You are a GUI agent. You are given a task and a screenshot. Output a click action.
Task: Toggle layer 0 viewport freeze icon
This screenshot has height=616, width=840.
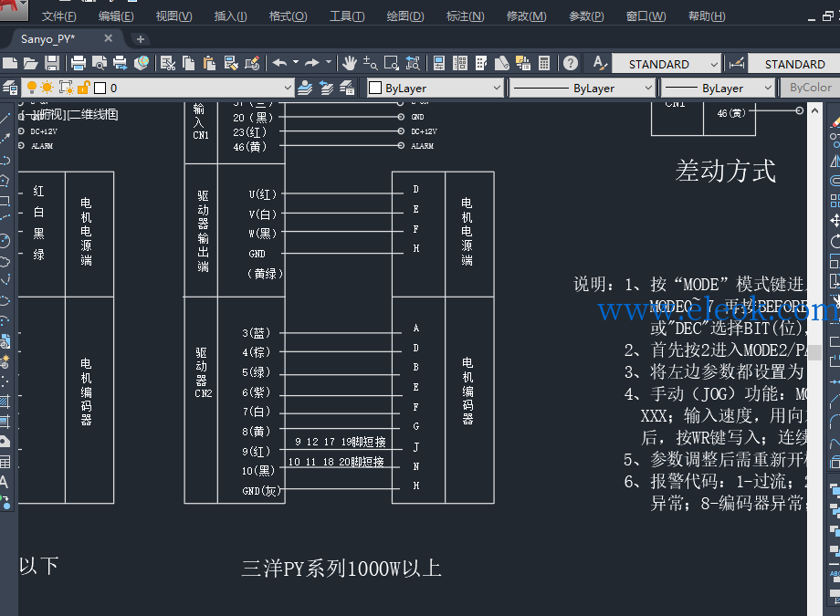click(66, 88)
